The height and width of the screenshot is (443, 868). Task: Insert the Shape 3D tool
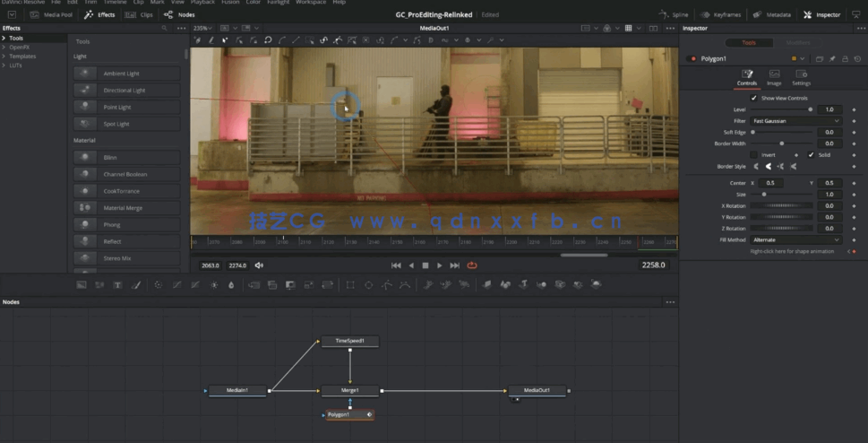[505, 284]
